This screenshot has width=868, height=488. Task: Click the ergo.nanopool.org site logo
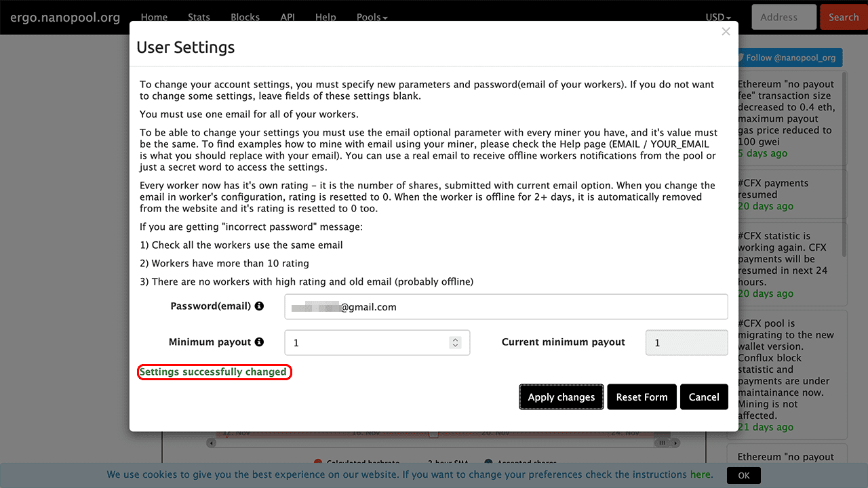click(x=65, y=18)
